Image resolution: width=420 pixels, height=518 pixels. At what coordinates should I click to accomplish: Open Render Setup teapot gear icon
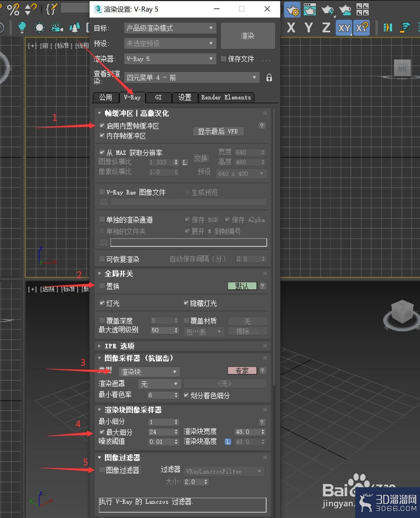pos(292,10)
